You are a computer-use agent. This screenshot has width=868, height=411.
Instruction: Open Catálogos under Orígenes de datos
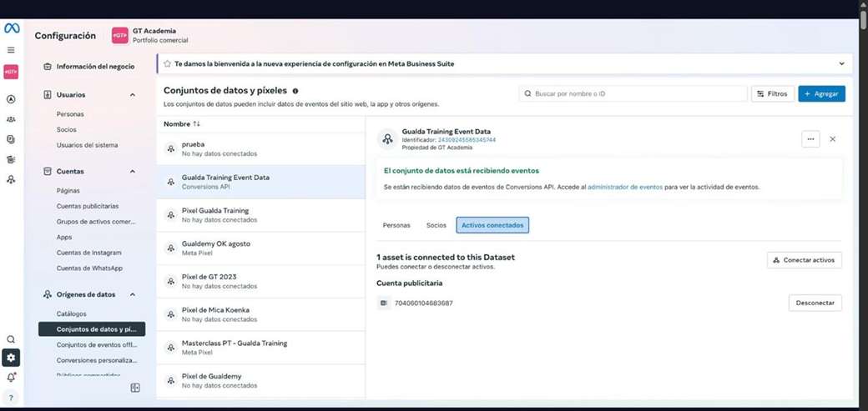pos(72,313)
